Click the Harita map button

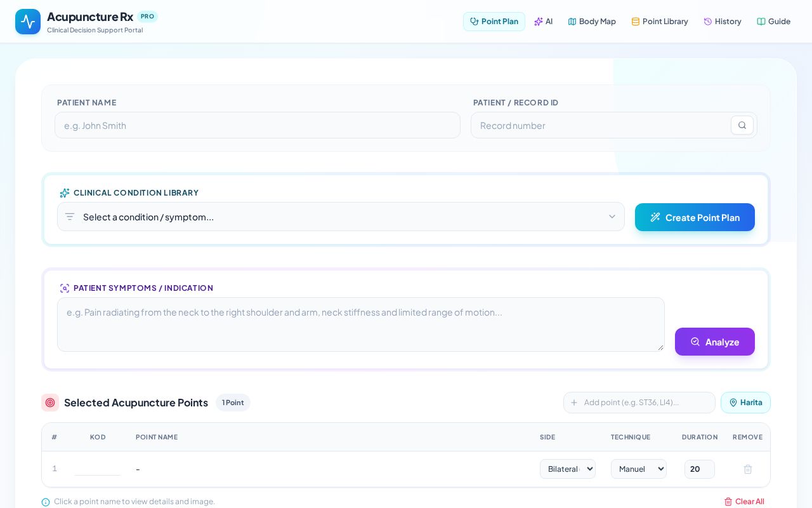coord(745,403)
